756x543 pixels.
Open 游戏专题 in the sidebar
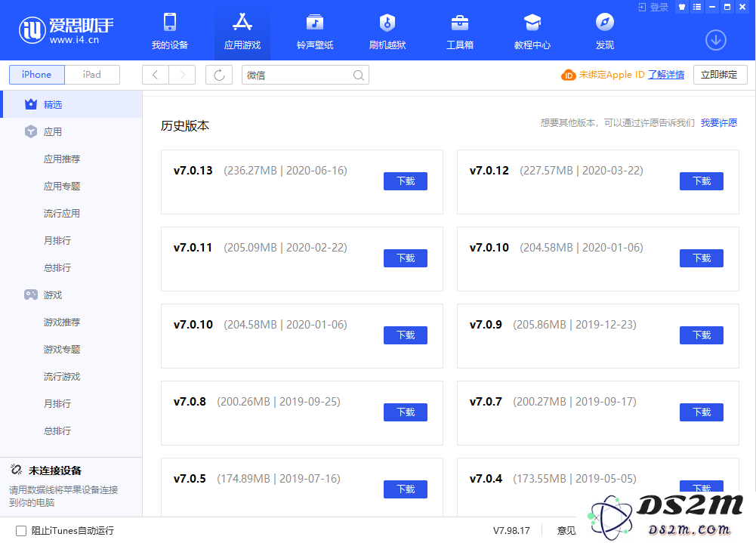(x=62, y=349)
